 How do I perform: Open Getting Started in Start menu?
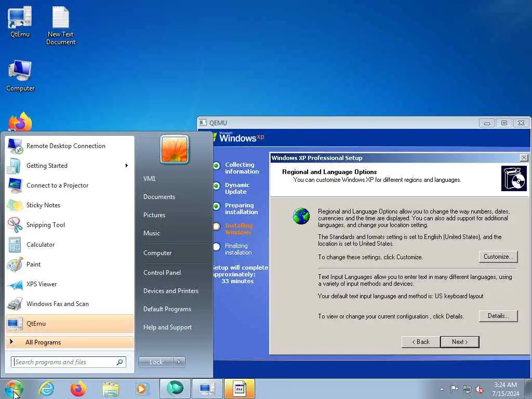point(70,166)
